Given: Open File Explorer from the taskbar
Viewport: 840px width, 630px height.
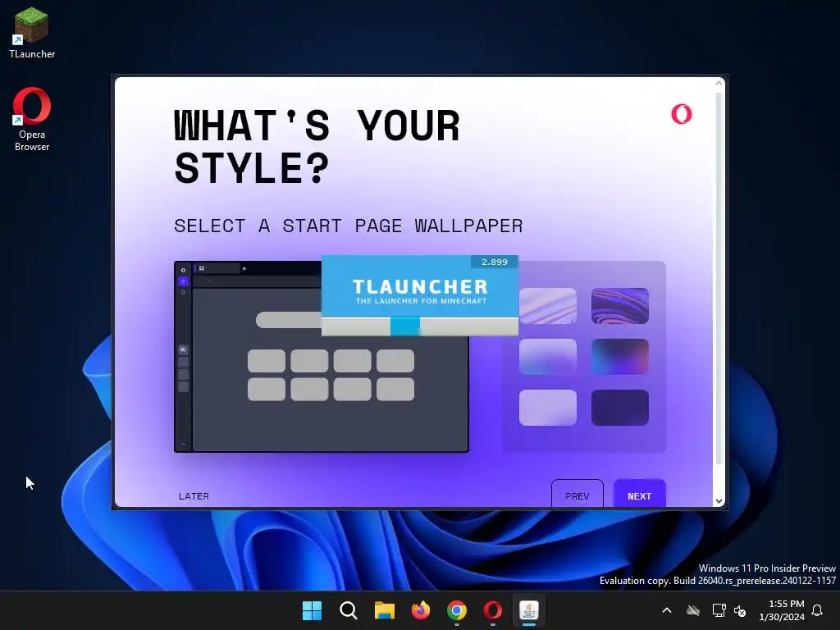Looking at the screenshot, I should pos(384,610).
